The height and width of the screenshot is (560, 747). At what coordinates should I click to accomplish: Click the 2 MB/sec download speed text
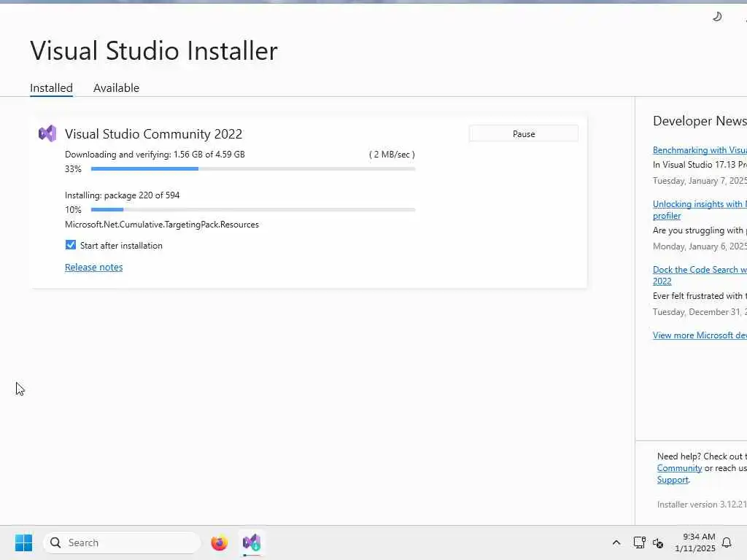(x=392, y=155)
